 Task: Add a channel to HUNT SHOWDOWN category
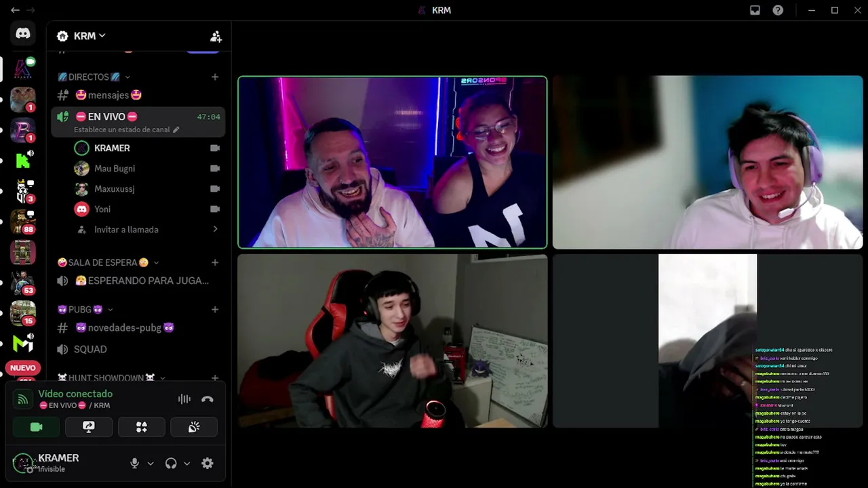pos(215,378)
